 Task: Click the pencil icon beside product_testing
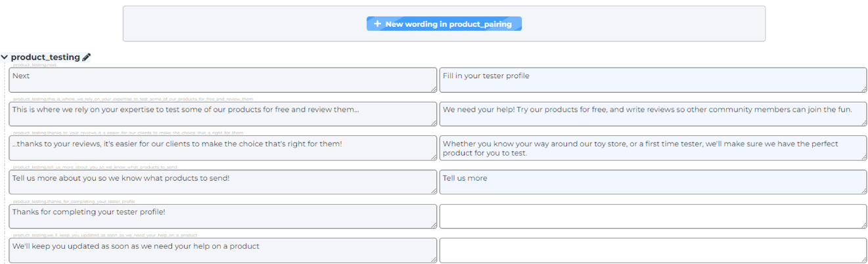pos(87,57)
